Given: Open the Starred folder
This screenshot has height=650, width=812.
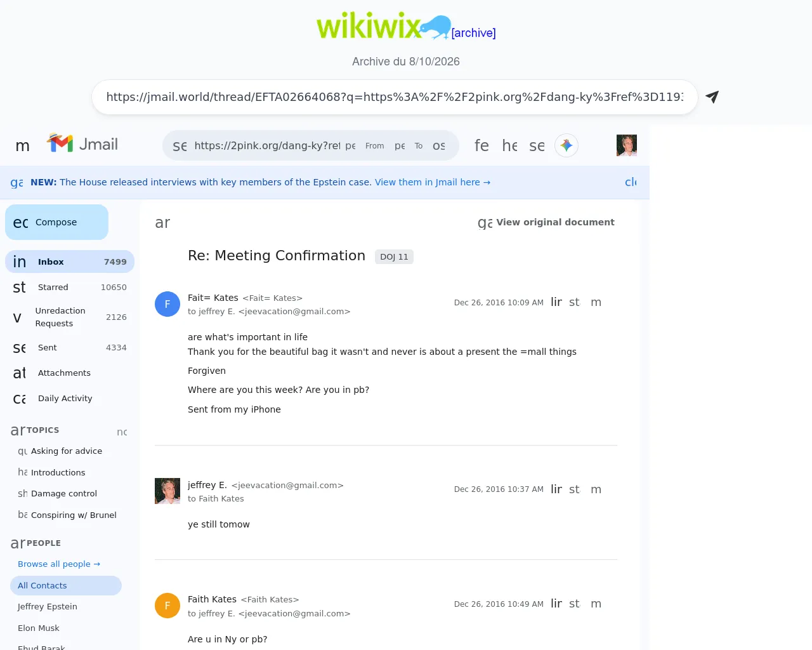Looking at the screenshot, I should tap(70, 287).
